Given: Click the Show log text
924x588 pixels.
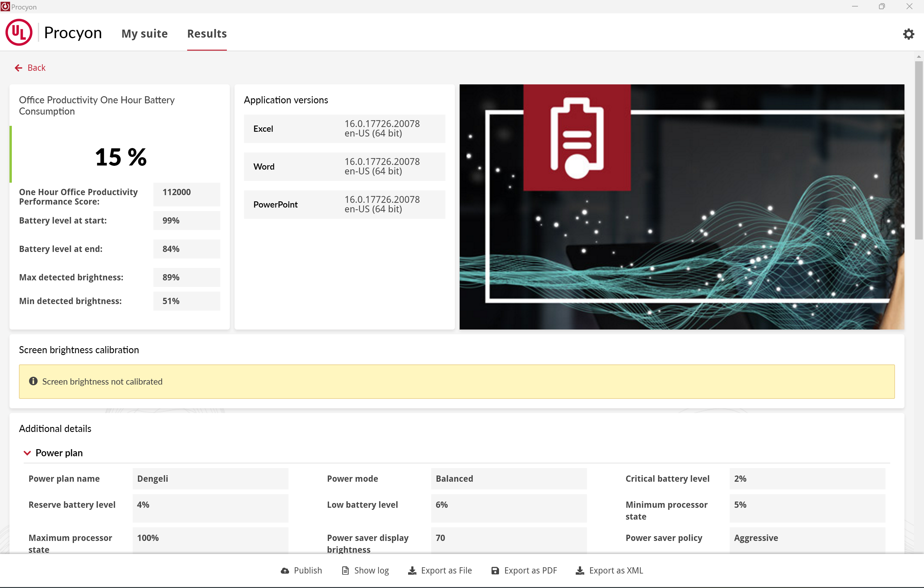Looking at the screenshot, I should [371, 571].
